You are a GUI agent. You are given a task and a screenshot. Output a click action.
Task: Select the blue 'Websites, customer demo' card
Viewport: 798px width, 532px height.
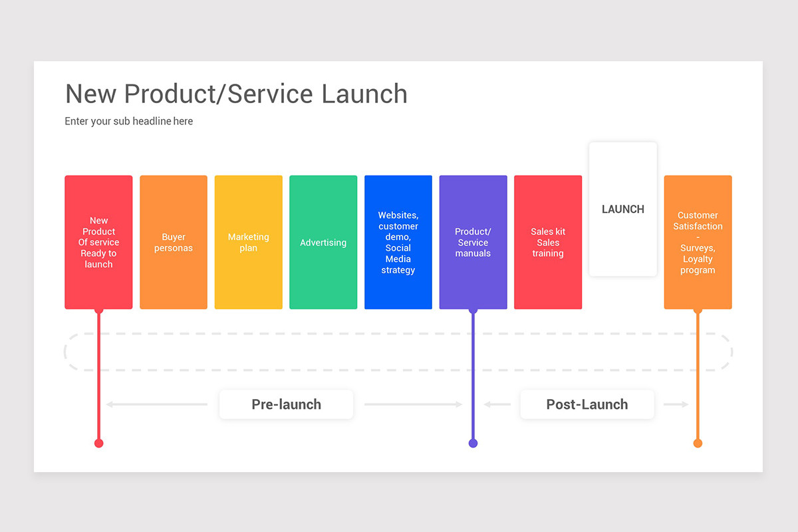click(398, 242)
